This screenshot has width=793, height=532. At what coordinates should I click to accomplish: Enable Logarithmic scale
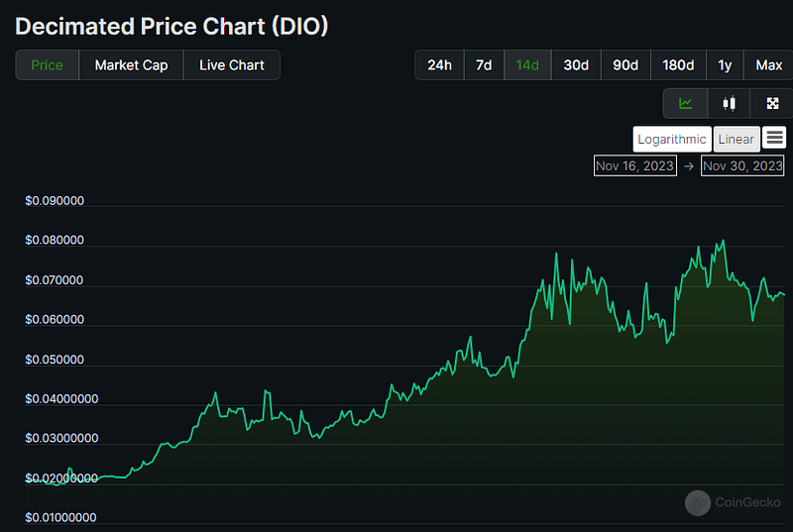coord(672,139)
